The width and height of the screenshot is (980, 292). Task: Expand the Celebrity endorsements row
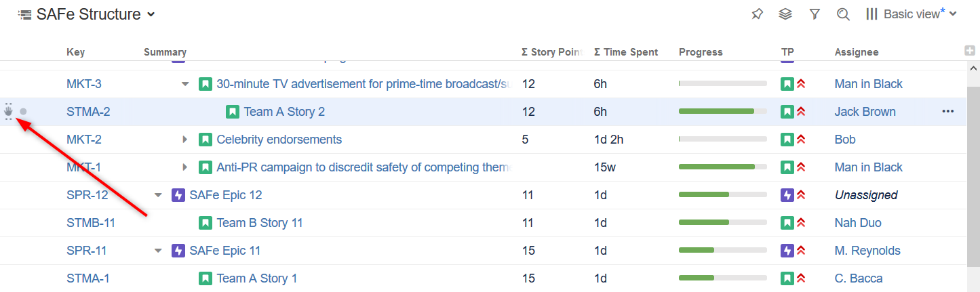click(x=185, y=140)
